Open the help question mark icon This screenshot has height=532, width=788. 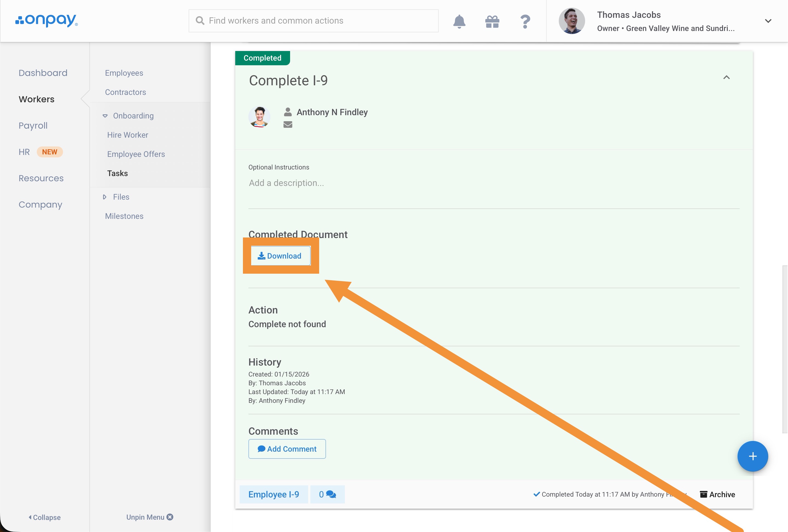[525, 21]
